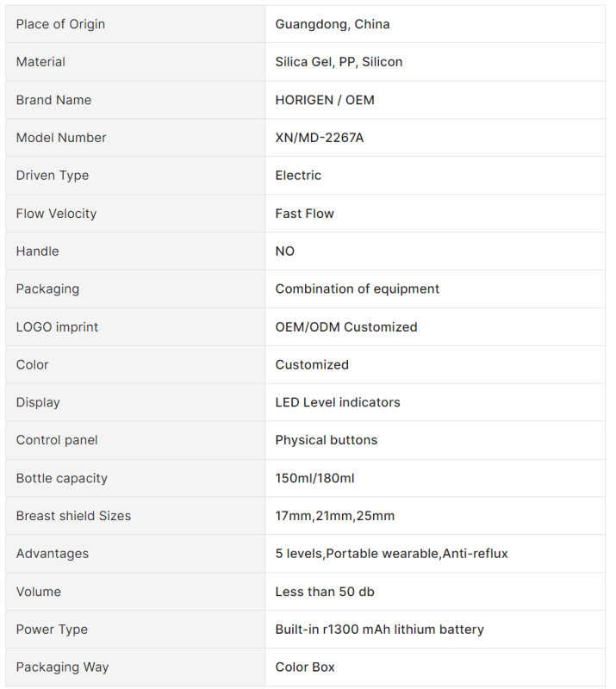Click the 'Built-in r1300 mAh lithium battery' text

[x=379, y=630]
